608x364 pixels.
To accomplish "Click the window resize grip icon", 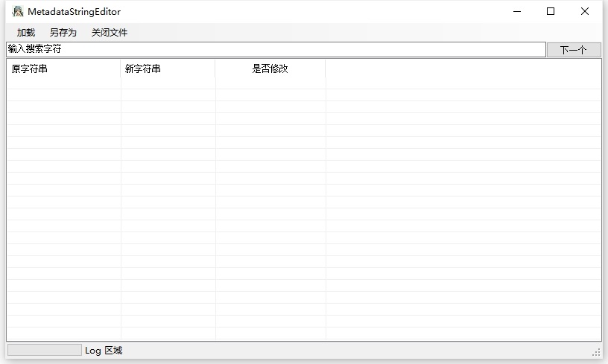I will coord(596,352).
